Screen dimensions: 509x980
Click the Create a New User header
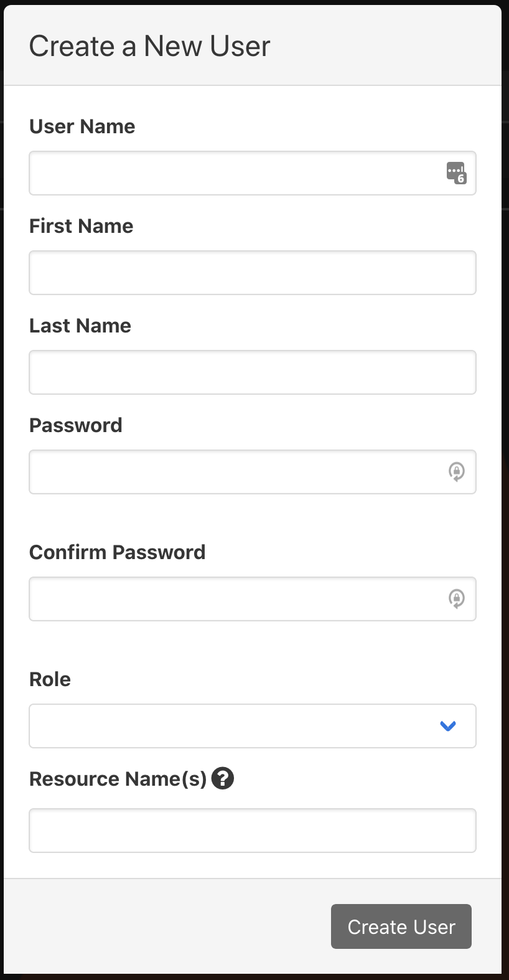pos(149,45)
